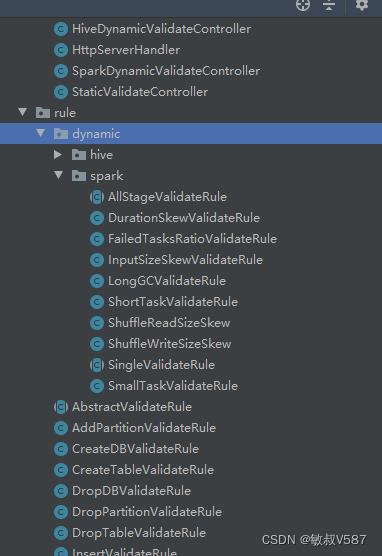Click class icon of DurationSkewValidateRule
Screen dimensions: 382x556
tap(97, 218)
